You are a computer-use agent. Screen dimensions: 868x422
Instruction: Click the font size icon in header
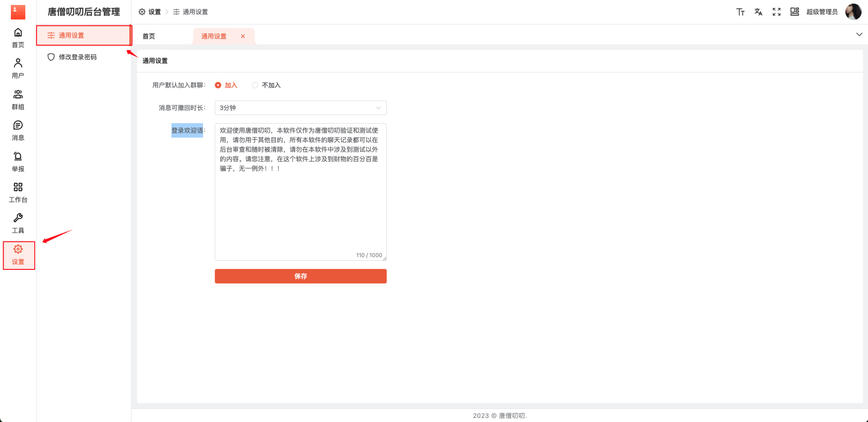[740, 12]
